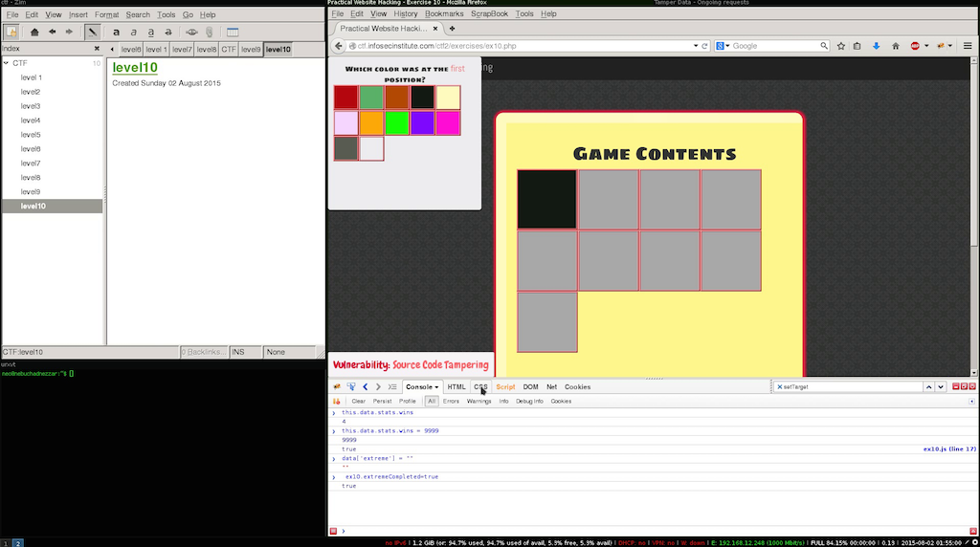Apply underline mark formatting in Zim
The width and height of the screenshot is (980, 547).
[x=150, y=32]
